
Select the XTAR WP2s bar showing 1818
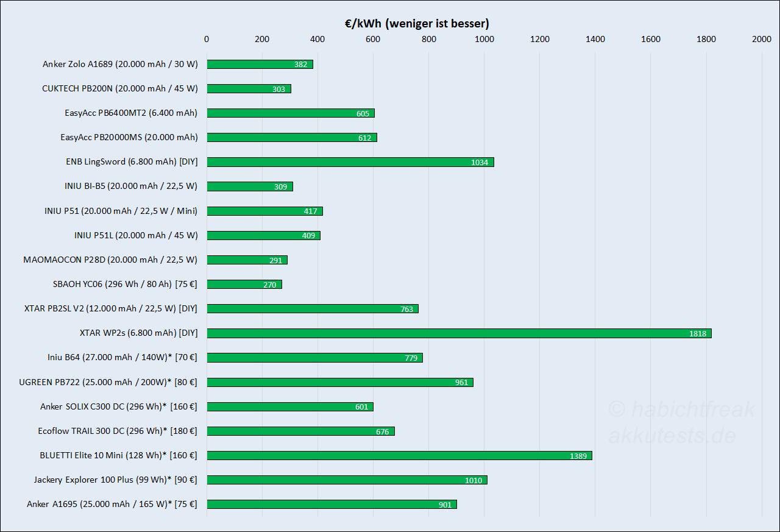click(458, 333)
